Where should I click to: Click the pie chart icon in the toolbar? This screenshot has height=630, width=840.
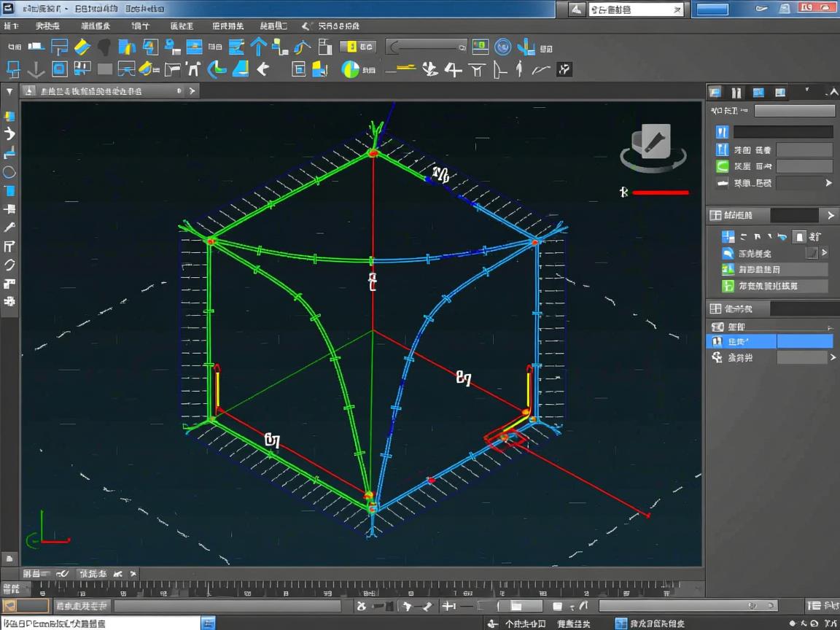[x=351, y=69]
